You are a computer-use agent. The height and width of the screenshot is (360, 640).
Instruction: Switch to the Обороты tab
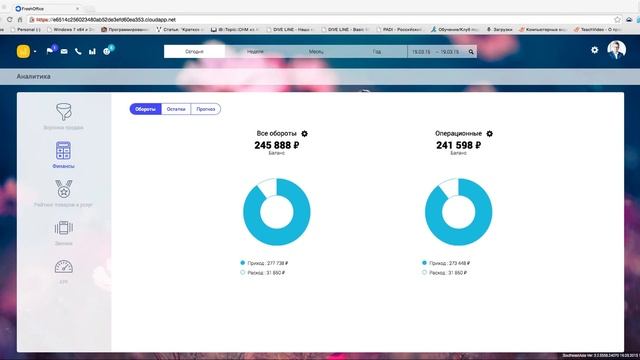click(x=145, y=109)
